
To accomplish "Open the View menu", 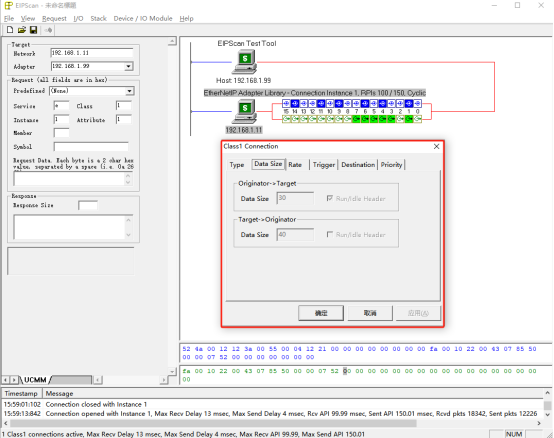I will tap(28, 18).
